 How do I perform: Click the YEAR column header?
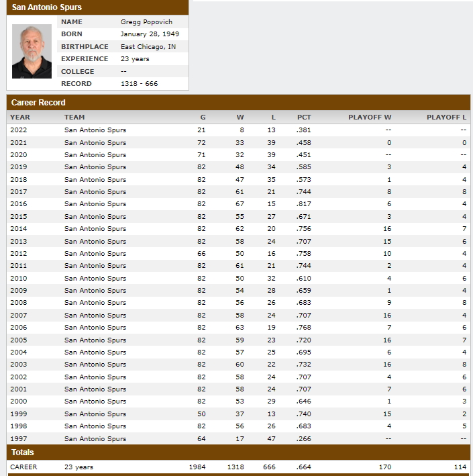pyautogui.click(x=20, y=117)
